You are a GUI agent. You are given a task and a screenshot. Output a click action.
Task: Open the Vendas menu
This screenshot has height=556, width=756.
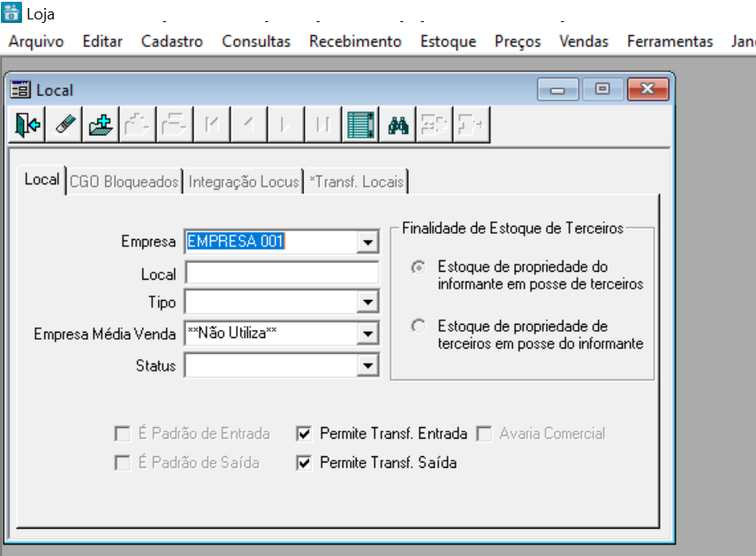click(584, 41)
